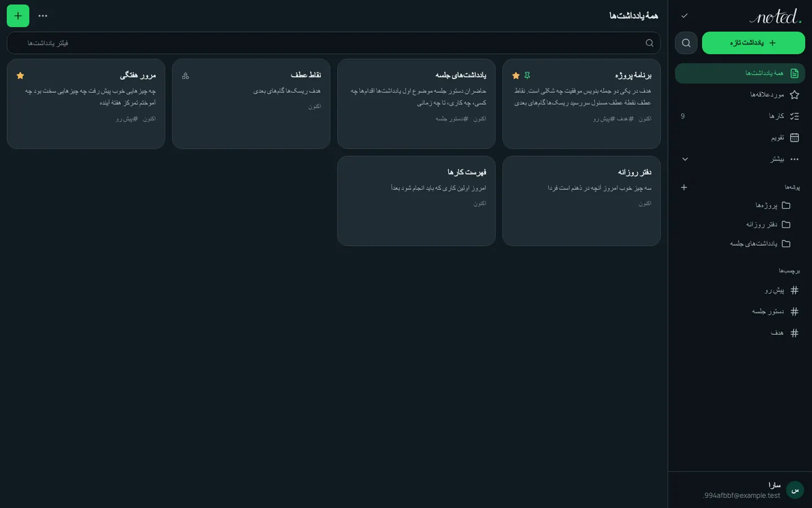Screen dimensions: 812x508
Task: Expand the بیشتر section chevron
Action: pyautogui.click(x=685, y=159)
